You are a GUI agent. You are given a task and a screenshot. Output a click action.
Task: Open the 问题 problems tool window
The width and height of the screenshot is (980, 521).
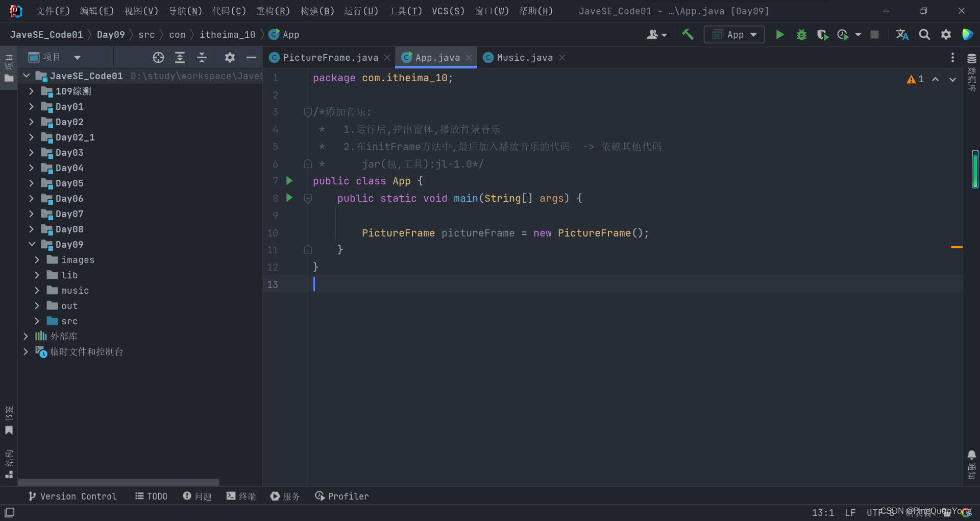(x=197, y=496)
